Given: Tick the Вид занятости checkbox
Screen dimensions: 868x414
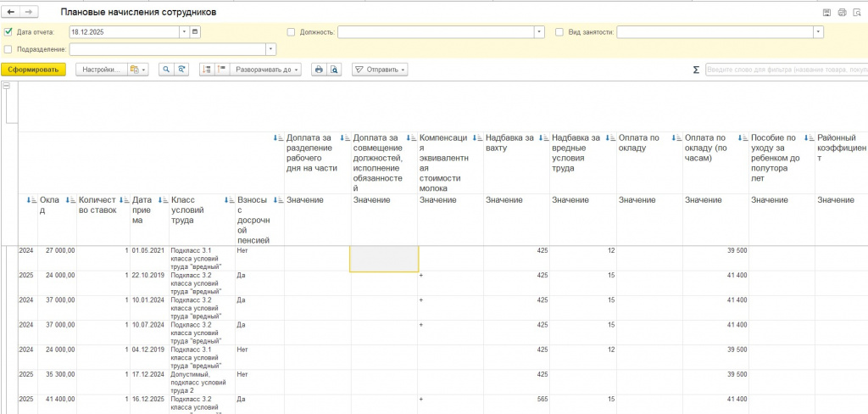Looking at the screenshot, I should (559, 32).
